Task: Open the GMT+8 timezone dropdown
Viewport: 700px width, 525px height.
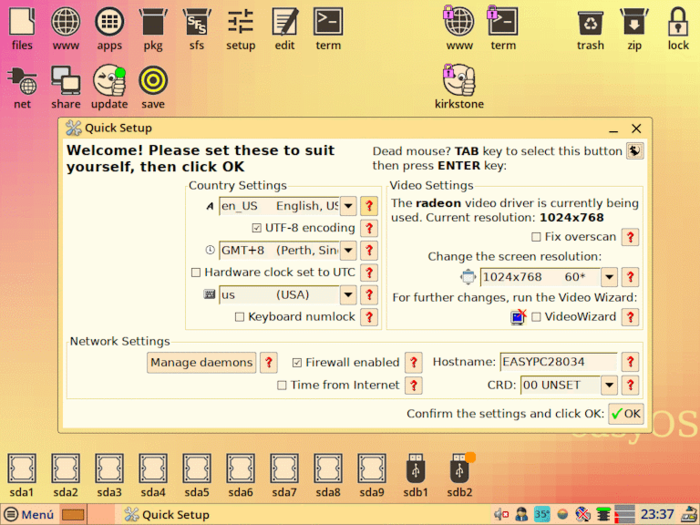Action: pyautogui.click(x=348, y=250)
